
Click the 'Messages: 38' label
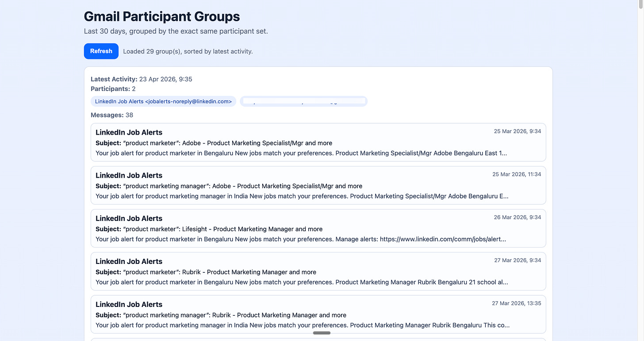point(112,115)
